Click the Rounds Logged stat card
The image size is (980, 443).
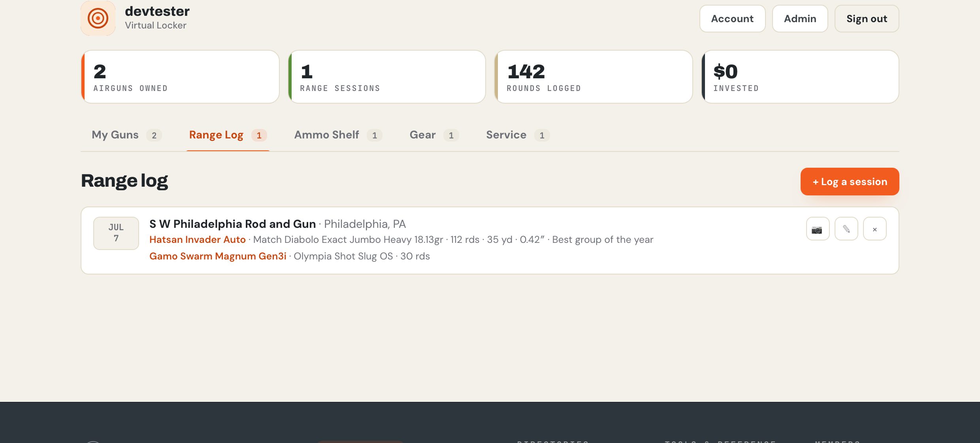594,77
